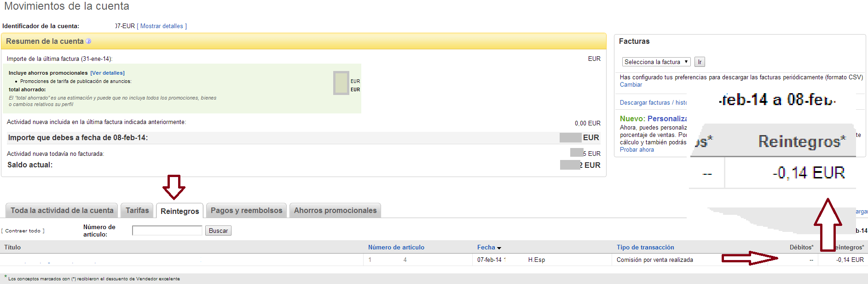Expand the Selecciona la factura dropdown

pos(656,62)
